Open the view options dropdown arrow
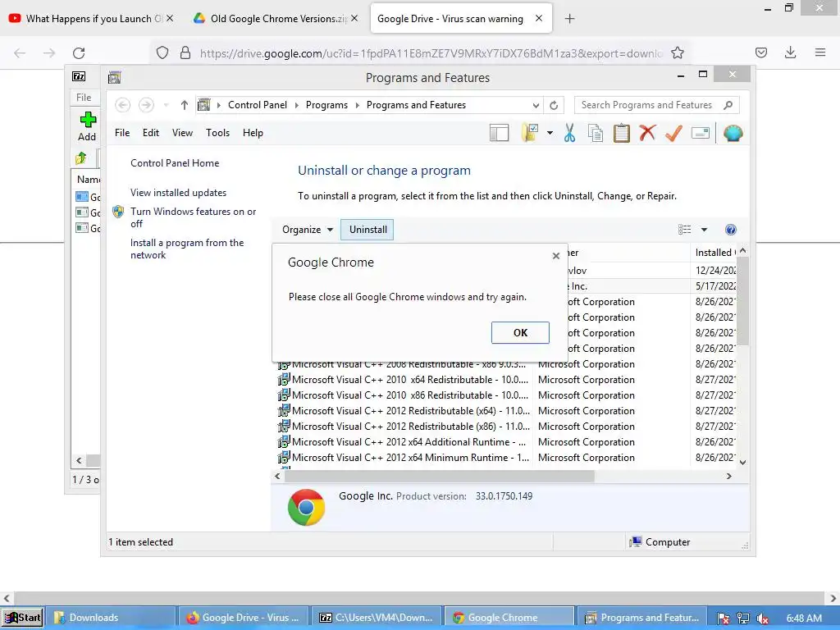The height and width of the screenshot is (630, 840). [704, 230]
